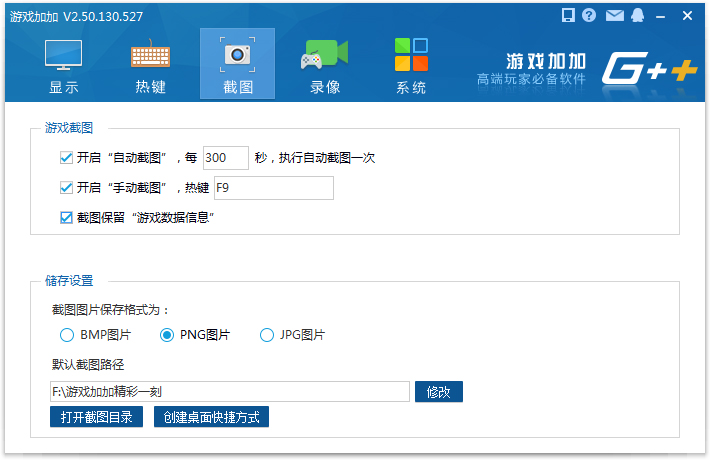The image size is (710, 460).
Task: Open the mail envelope icon in title bar
Action: pos(614,15)
